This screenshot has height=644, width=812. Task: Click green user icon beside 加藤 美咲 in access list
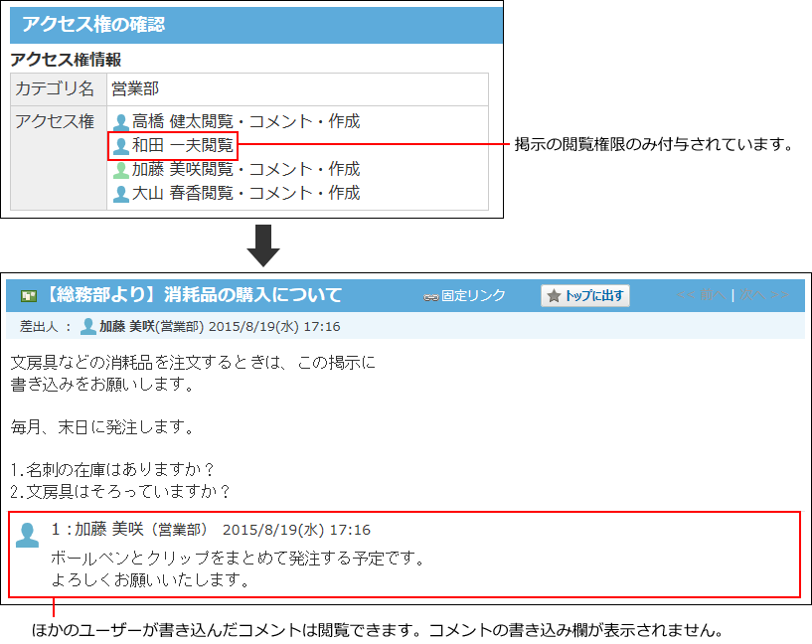(x=120, y=170)
